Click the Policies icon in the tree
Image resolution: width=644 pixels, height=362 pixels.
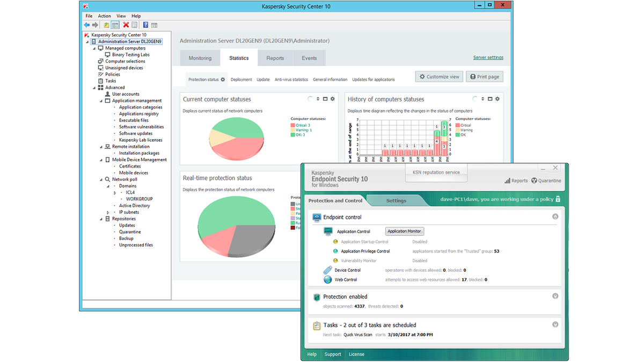coord(101,74)
